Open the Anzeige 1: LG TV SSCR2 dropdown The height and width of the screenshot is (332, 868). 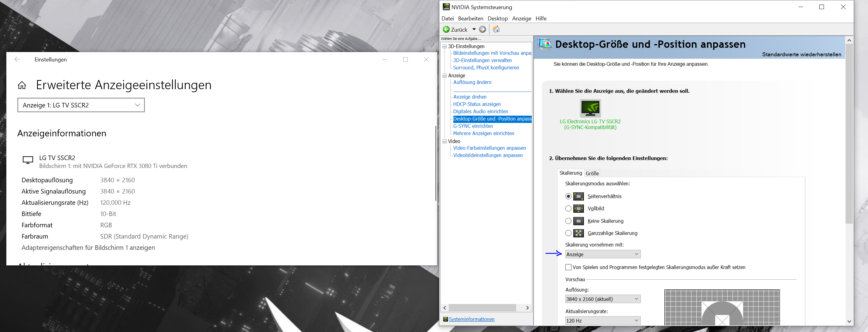pyautogui.click(x=81, y=105)
